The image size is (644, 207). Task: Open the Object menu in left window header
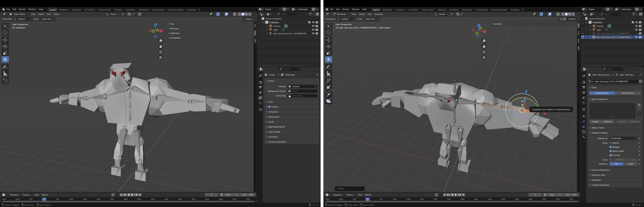tap(56, 14)
